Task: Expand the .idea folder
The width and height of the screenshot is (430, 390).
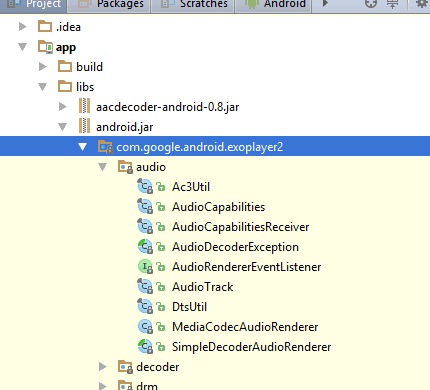Action: (23, 27)
